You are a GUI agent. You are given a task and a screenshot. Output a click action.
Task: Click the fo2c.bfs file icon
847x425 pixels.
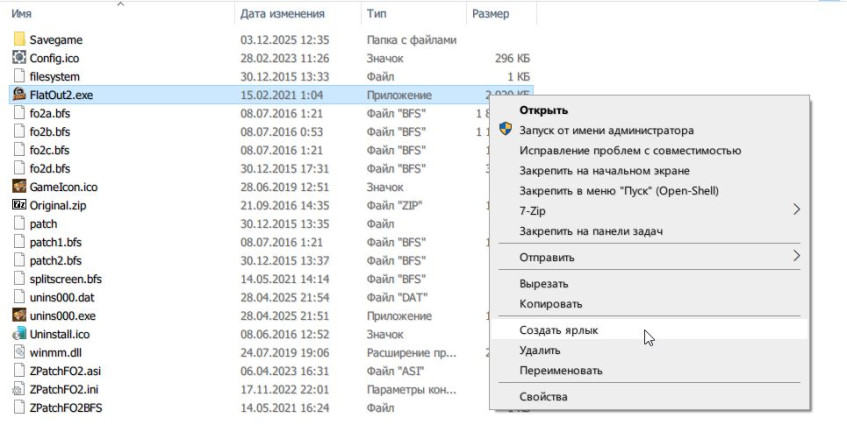(x=19, y=149)
